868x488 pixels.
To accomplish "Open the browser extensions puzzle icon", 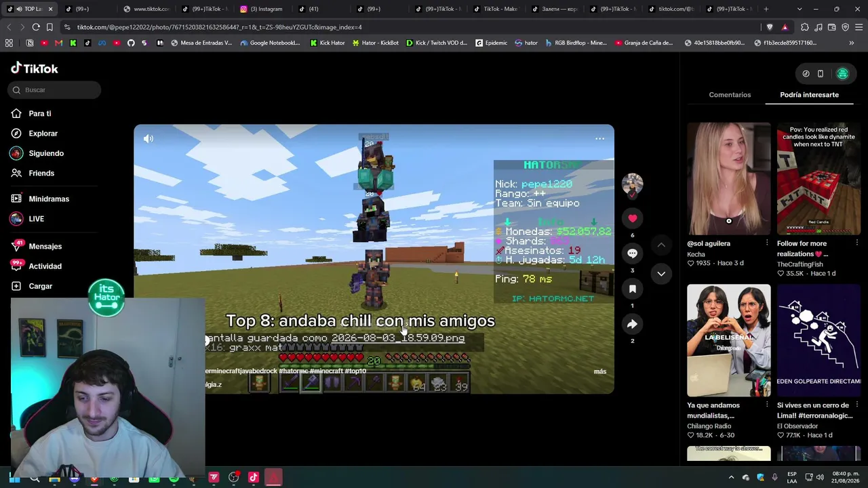I will pyautogui.click(x=805, y=27).
